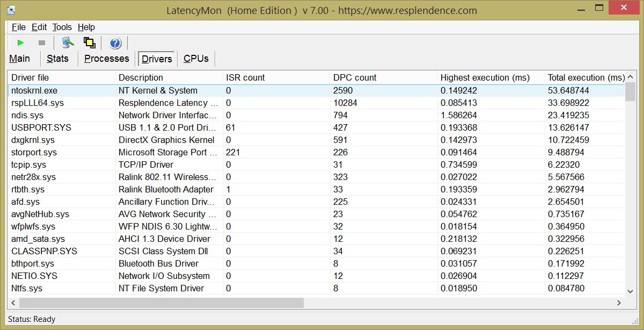644x330 pixels.
Task: Open the Help menu
Action: 86,27
